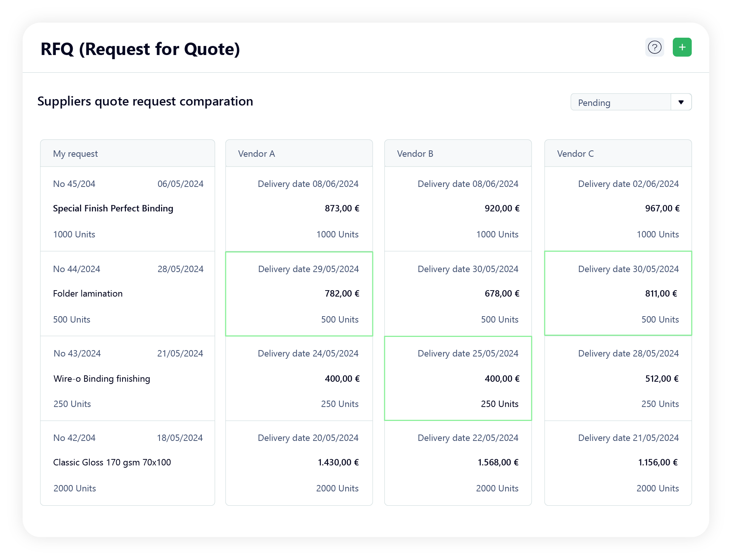
Task: Select Vendor C quote 1.156,00 €
Action: 618,463
